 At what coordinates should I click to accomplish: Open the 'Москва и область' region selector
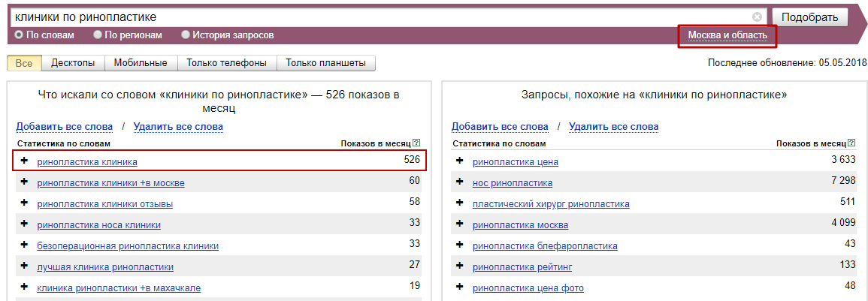click(x=727, y=35)
